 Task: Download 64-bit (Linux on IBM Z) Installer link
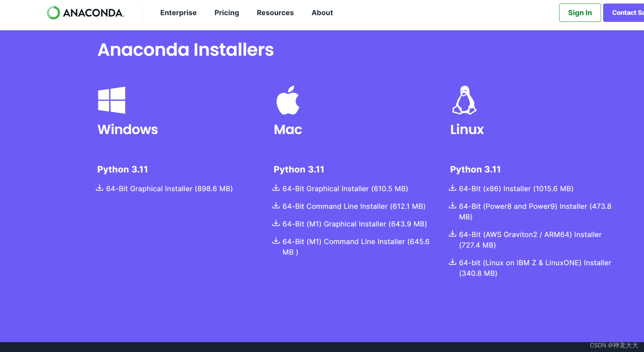pos(535,268)
